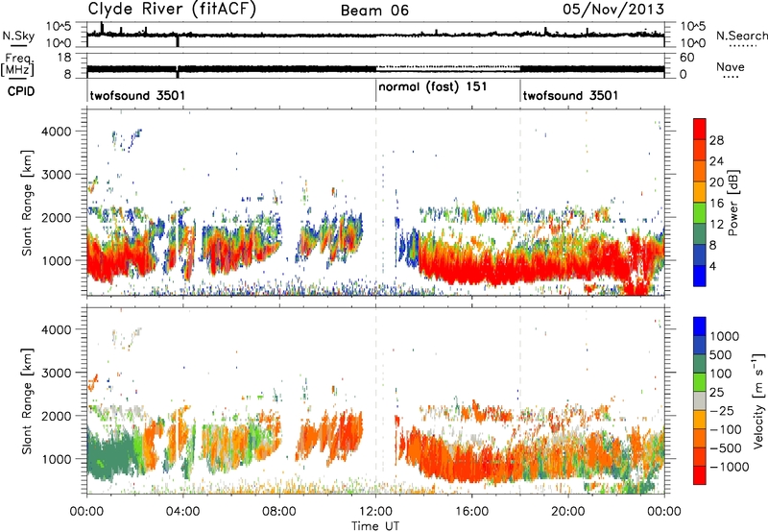
Task: Click the '-1000' tick on the velocity scale
Action: 729,467
